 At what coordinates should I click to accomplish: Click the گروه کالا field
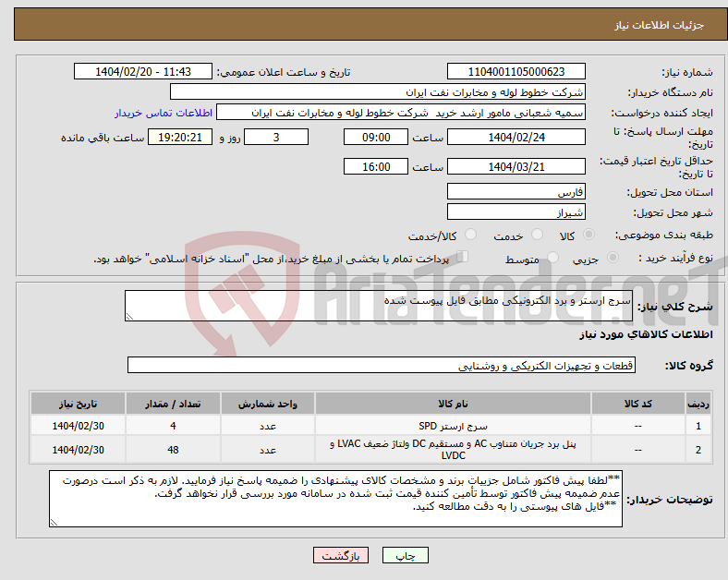point(382,365)
